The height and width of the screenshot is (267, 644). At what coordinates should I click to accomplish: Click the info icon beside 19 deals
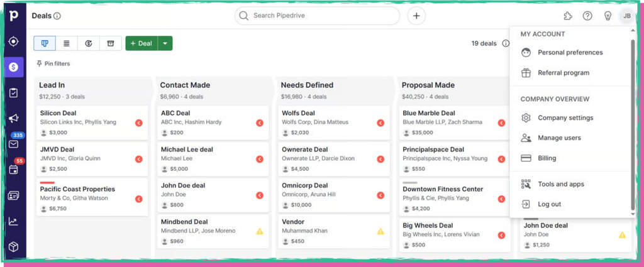(506, 43)
